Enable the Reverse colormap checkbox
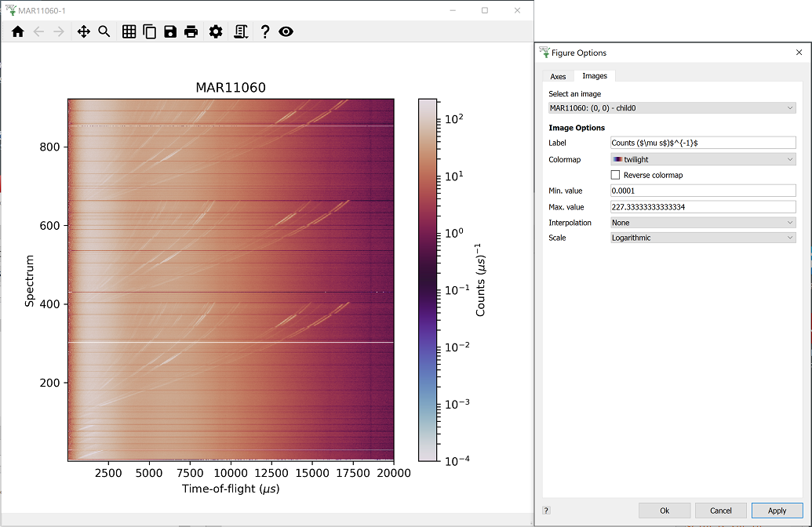This screenshot has height=527, width=812. (x=616, y=175)
